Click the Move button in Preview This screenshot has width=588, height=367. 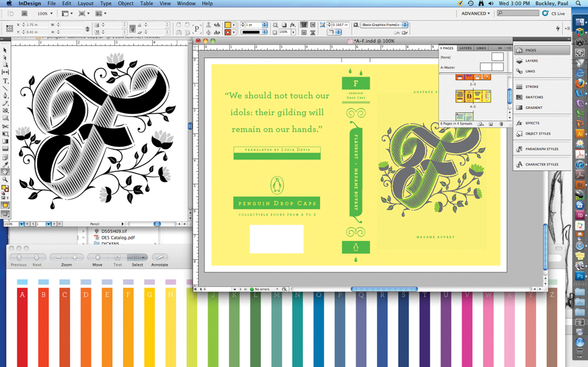click(97, 258)
